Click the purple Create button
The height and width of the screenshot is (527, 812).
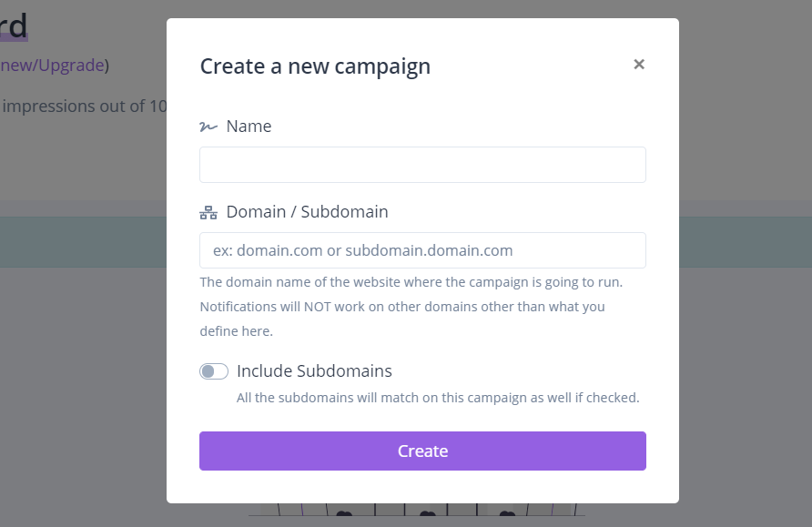422,451
